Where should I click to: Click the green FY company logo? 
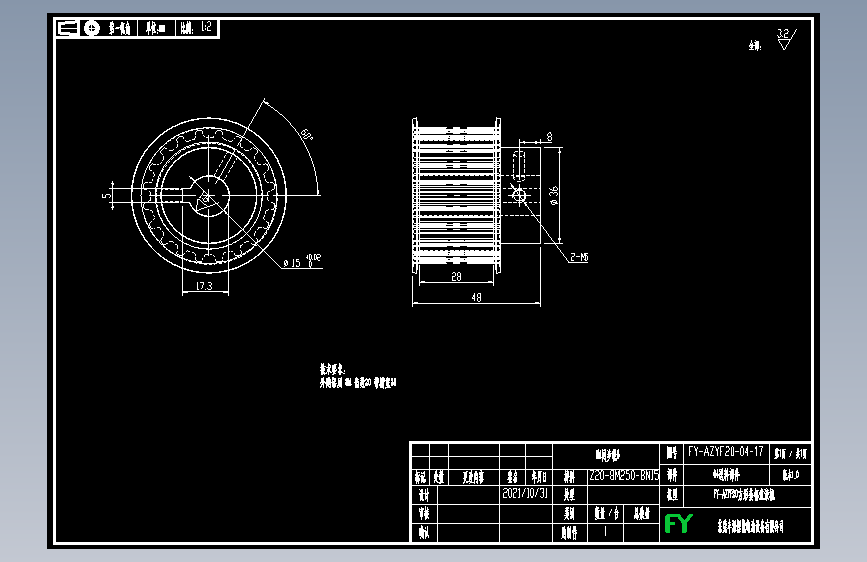click(x=678, y=523)
